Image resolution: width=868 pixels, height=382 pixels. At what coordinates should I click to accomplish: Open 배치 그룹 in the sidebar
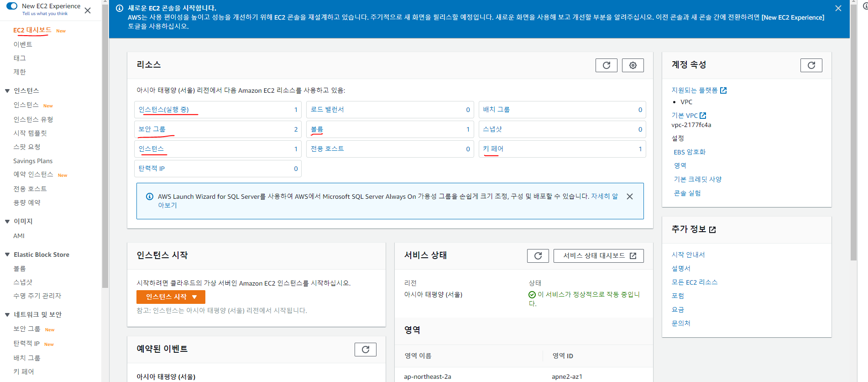pyautogui.click(x=27, y=358)
